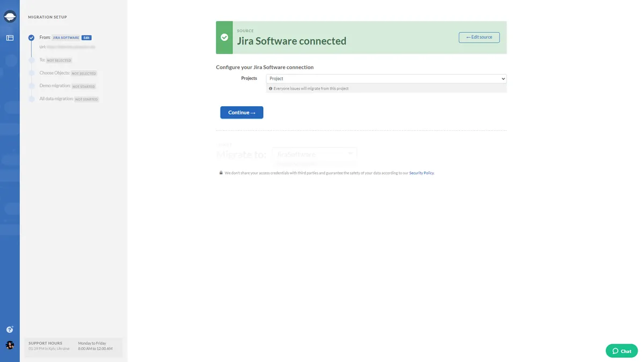Click the user avatar icon
This screenshot has height=362, width=644.
[x=10, y=345]
